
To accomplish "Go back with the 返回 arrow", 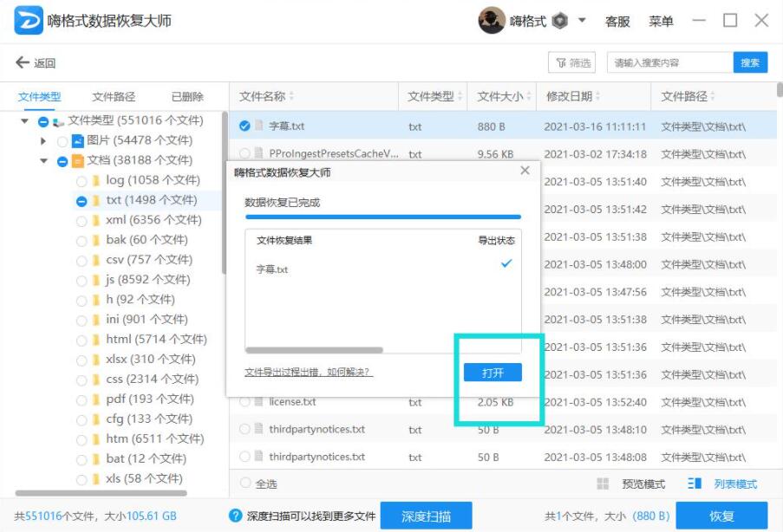I will (36, 62).
